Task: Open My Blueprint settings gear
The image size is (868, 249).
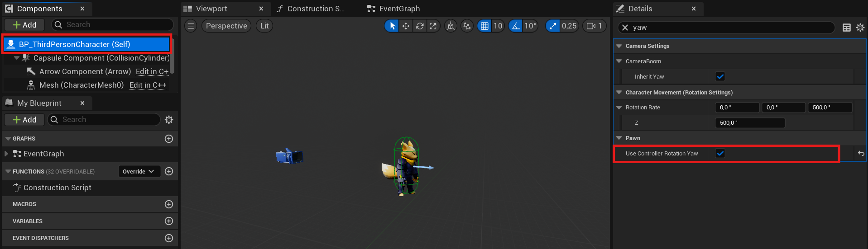Action: [x=169, y=120]
